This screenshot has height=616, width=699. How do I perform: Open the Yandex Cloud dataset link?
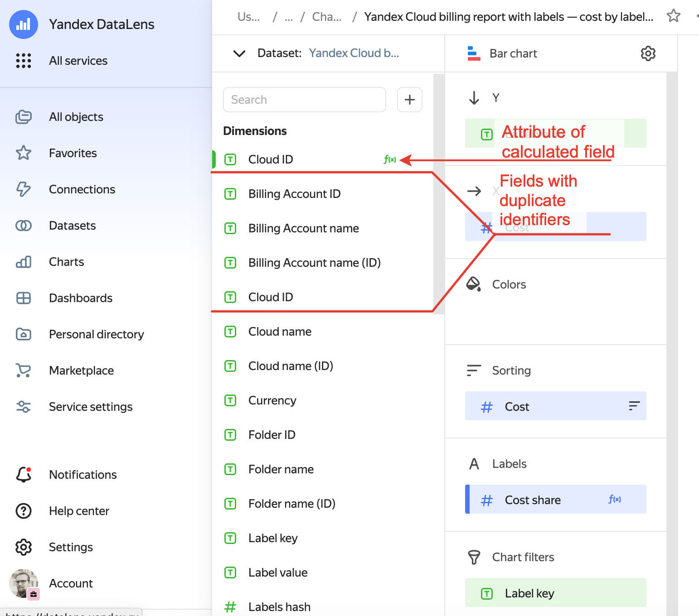click(x=354, y=53)
